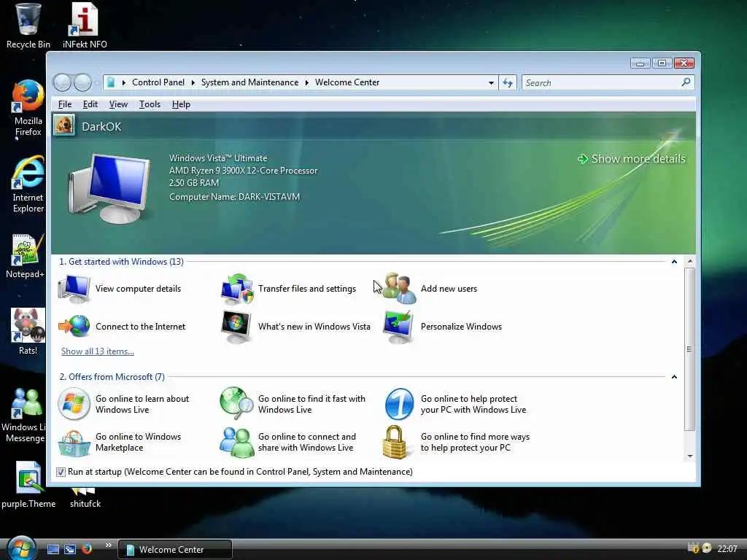
Task: Open What's new in Windows Vista icon
Action: click(236, 327)
